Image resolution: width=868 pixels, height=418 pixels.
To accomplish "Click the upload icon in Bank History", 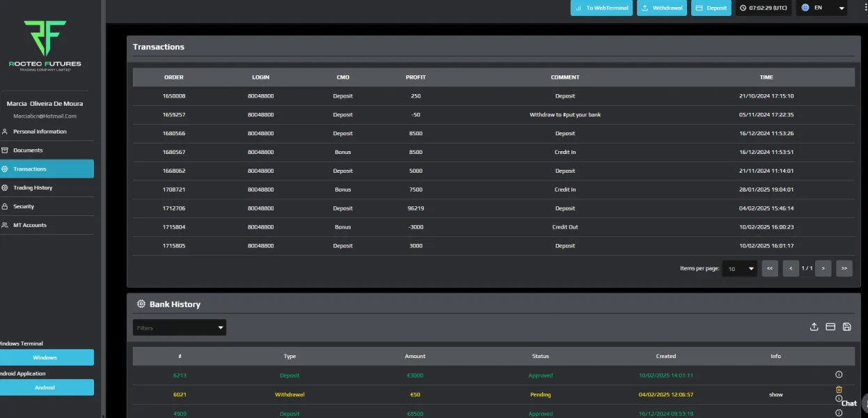I will coord(814,327).
